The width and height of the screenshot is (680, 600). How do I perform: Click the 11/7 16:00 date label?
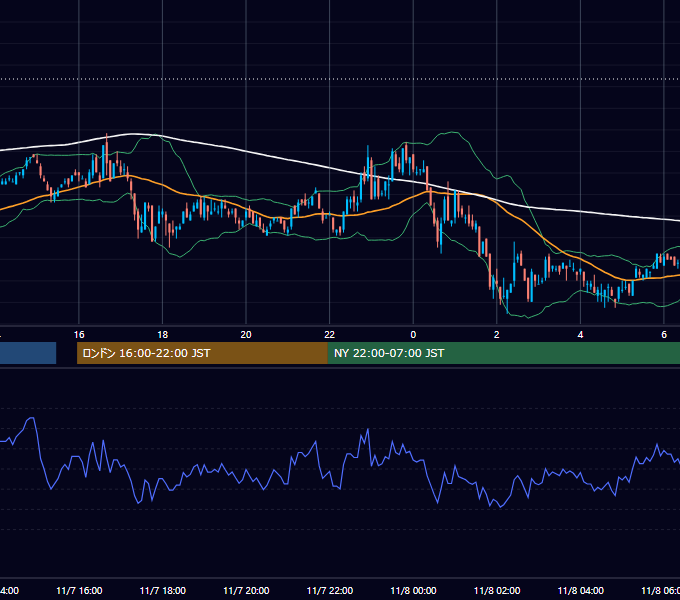coord(79,591)
